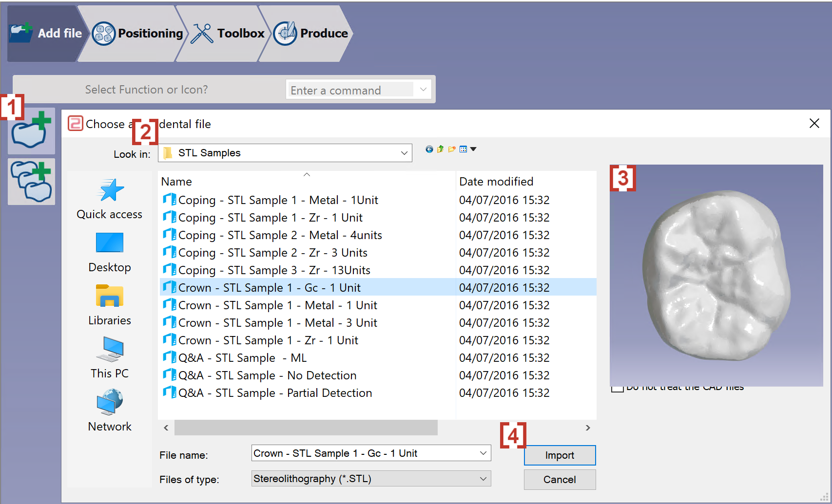Image resolution: width=832 pixels, height=504 pixels.
Task: Switch to the Positioning tab
Action: (137, 33)
